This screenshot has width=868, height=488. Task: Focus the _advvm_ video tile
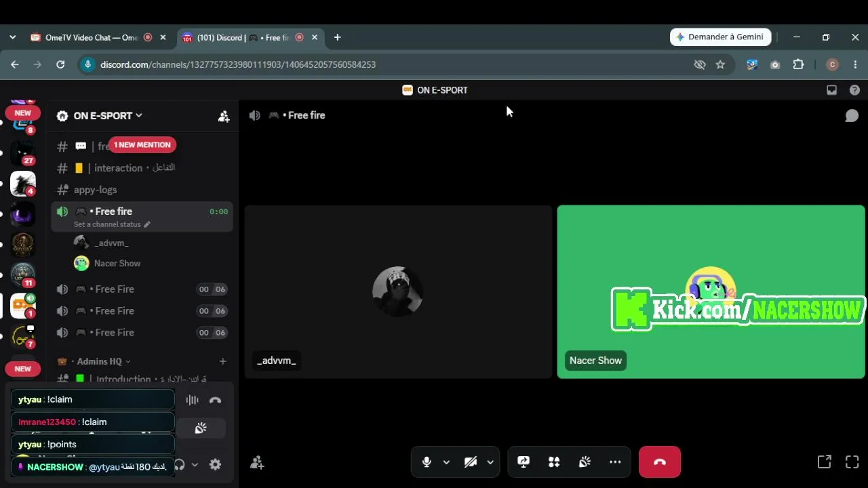pyautogui.click(x=398, y=291)
